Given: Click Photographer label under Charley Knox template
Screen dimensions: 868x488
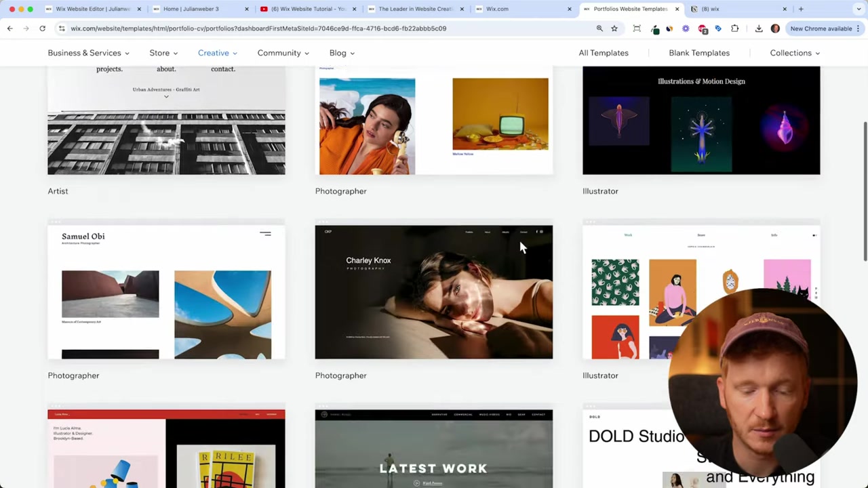Looking at the screenshot, I should [x=340, y=375].
